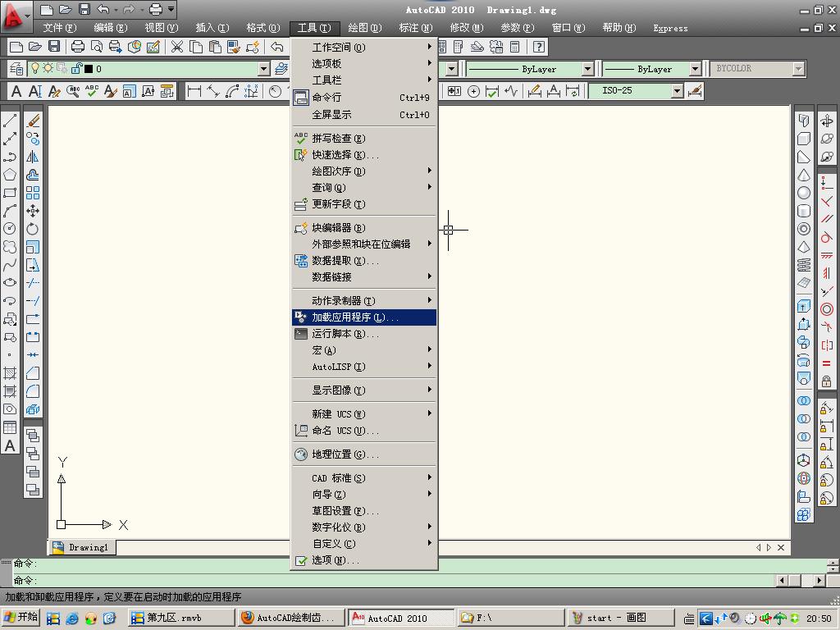Open the ByLayer lineweight dropdown

point(695,69)
